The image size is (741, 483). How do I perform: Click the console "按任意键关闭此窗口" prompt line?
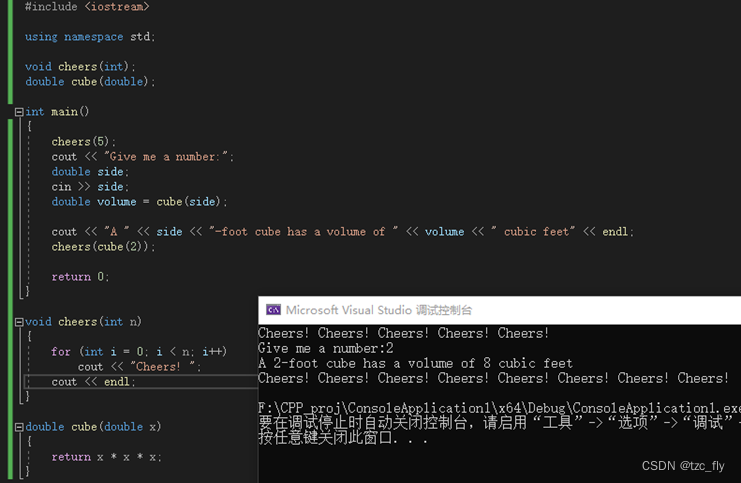tap(343, 438)
